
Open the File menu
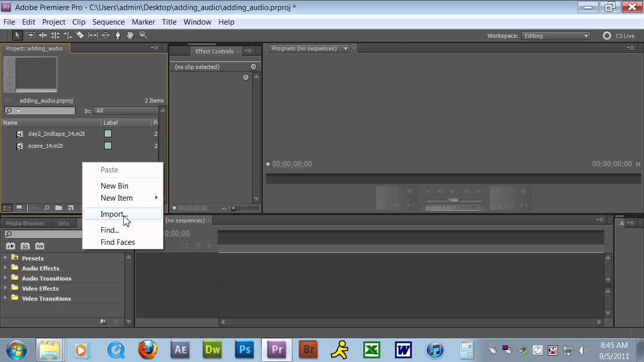click(x=9, y=22)
